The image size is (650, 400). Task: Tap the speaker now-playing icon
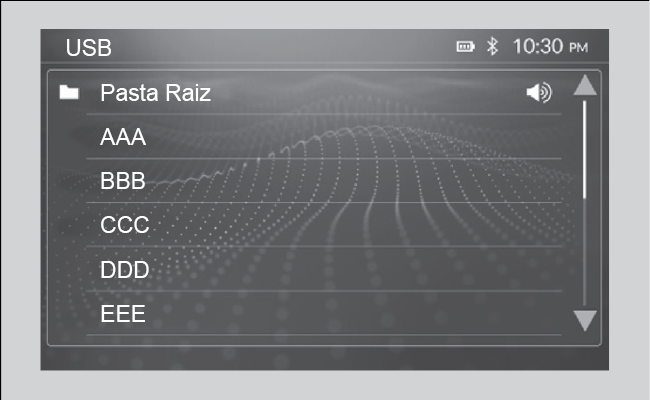(x=538, y=93)
